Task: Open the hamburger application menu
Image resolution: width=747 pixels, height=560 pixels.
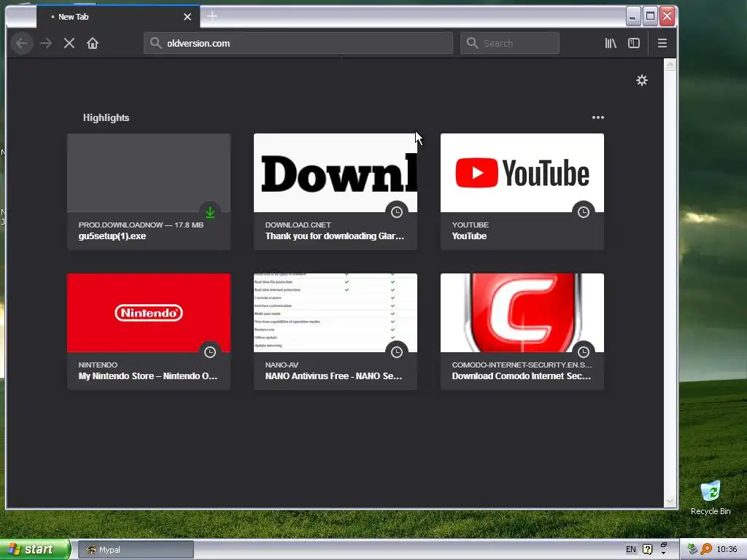Action: click(x=662, y=43)
